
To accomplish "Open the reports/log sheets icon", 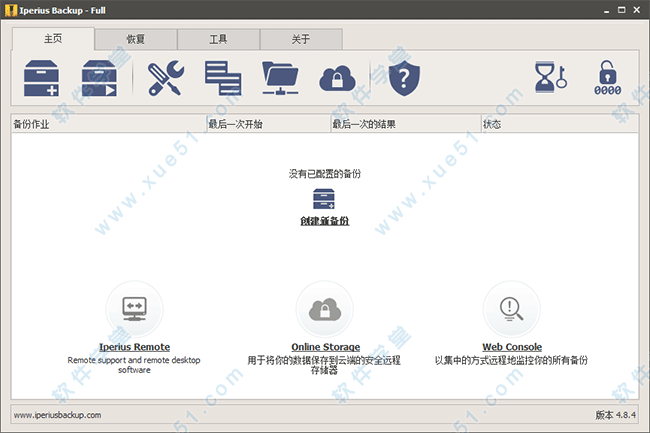I will [223, 78].
